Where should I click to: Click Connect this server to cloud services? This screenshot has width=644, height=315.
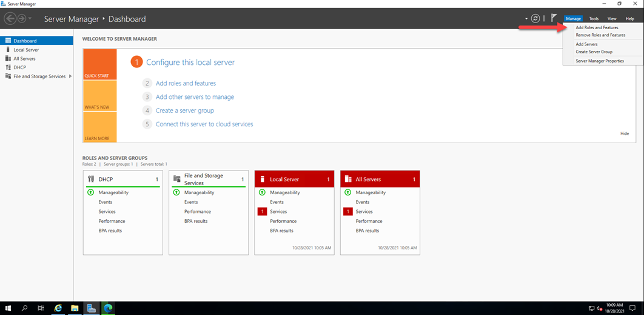[x=204, y=124]
